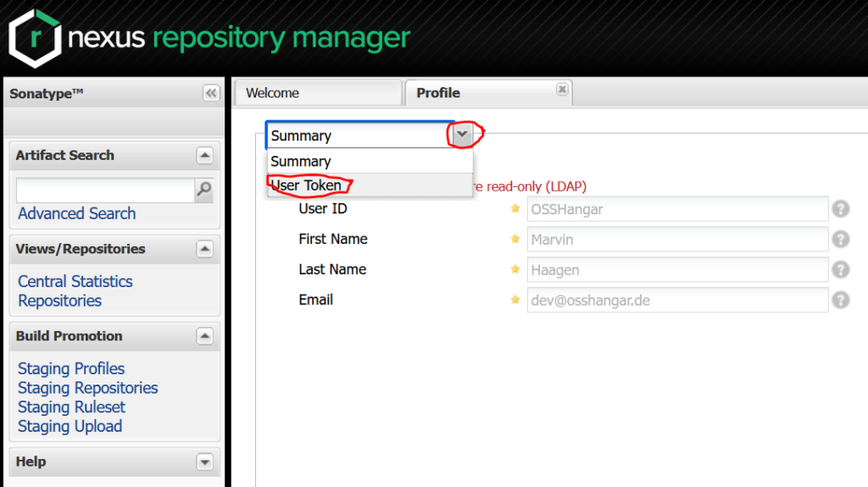Click the read-only (LDAP) notice
868x487 pixels.
coord(531,186)
